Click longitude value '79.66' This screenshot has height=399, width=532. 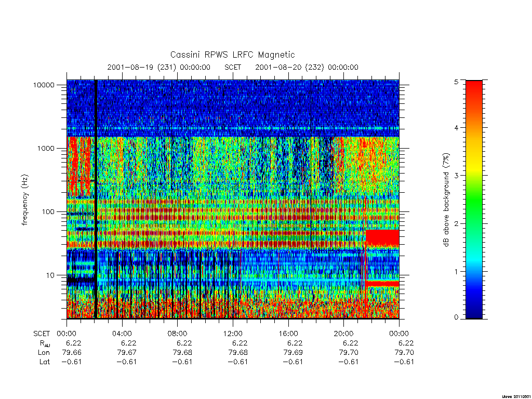click(72, 353)
